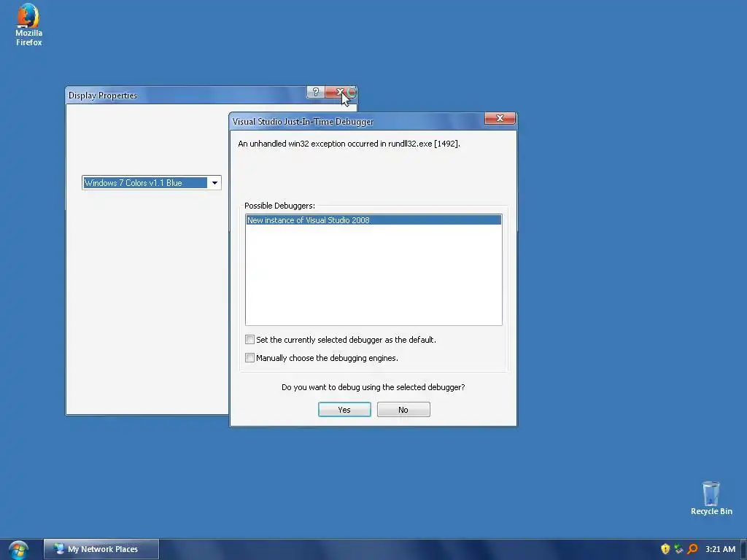Image resolution: width=747 pixels, height=560 pixels.
Task: Click the Safely Remove Hardware tray icon
Action: pyautogui.click(x=678, y=549)
